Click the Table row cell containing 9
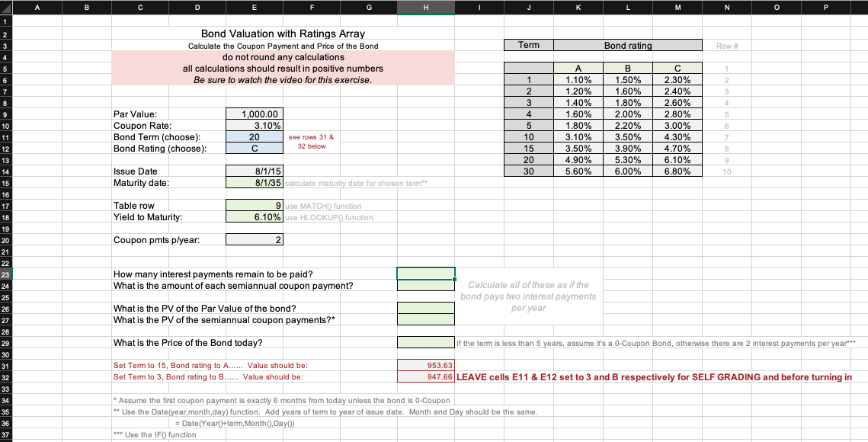Screen dimensions: 868x442 [253, 205]
